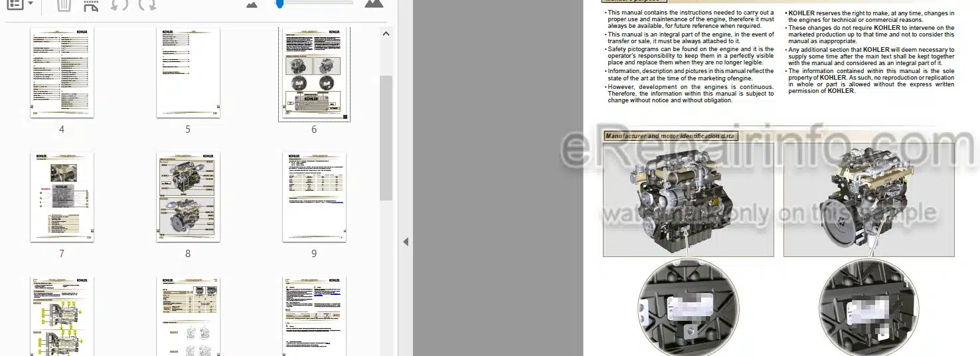The image size is (980, 356).
Task: Click the page number label "4"
Action: pos(62,130)
